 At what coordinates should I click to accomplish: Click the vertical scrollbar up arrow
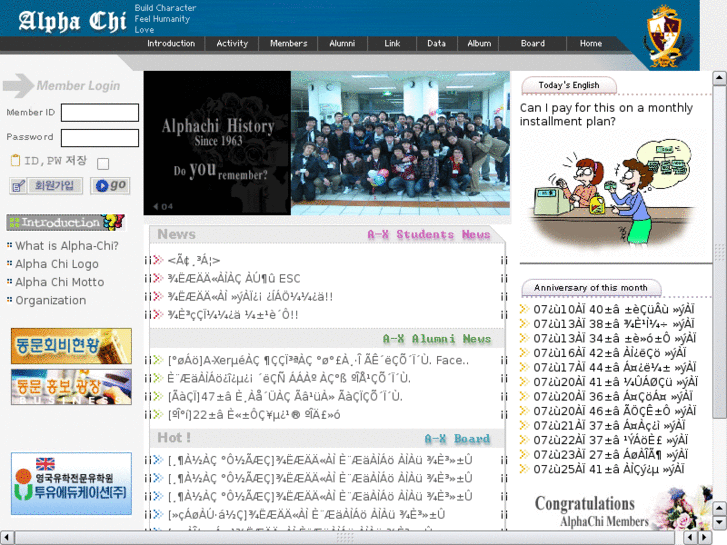tap(719, 78)
